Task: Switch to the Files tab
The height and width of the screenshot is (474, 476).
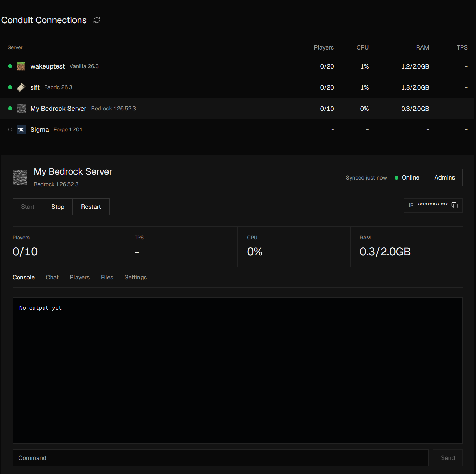Action: [x=107, y=277]
